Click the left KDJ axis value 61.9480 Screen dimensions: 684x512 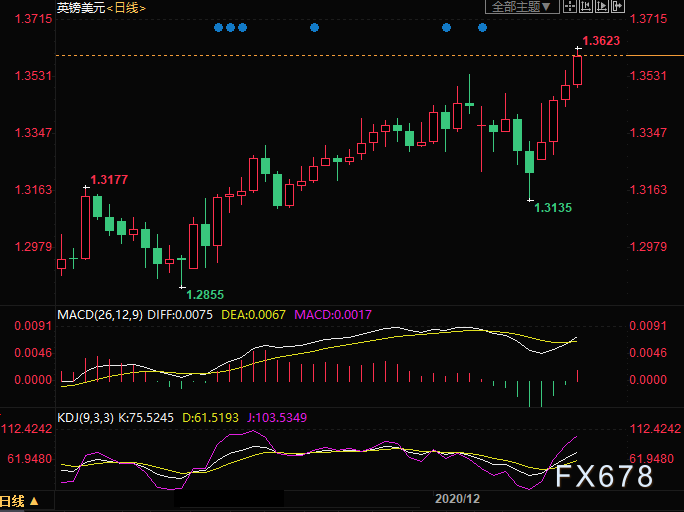point(30,459)
